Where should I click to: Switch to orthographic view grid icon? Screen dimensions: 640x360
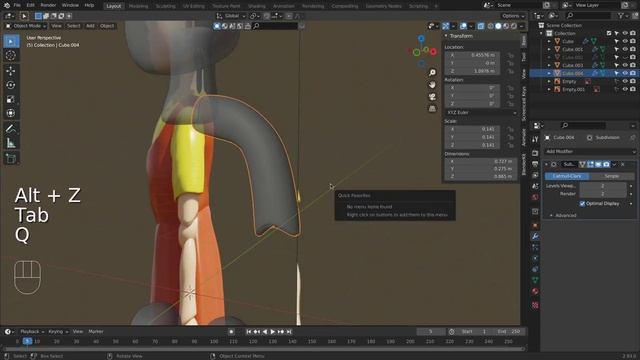point(432,109)
